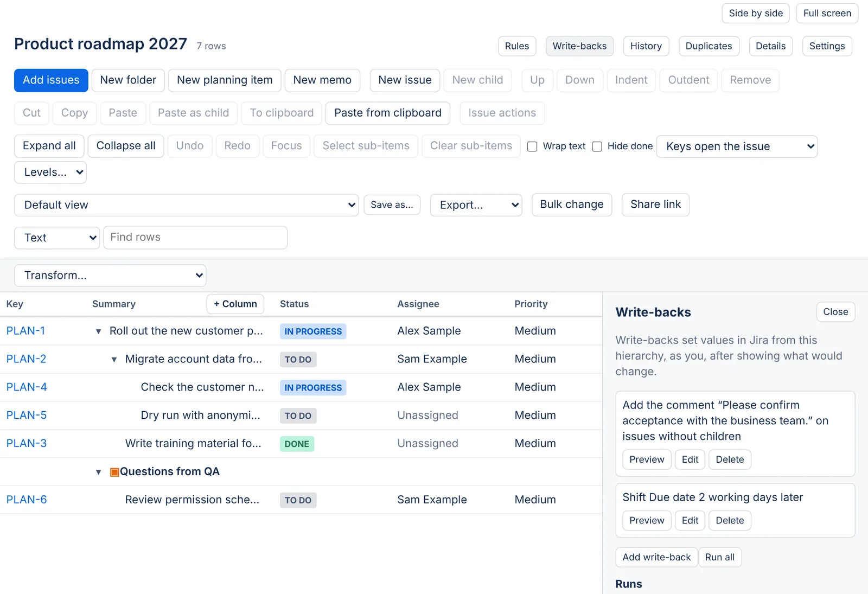Open the PLAN-6 issue link
Image resolution: width=868 pixels, height=594 pixels.
click(x=27, y=500)
